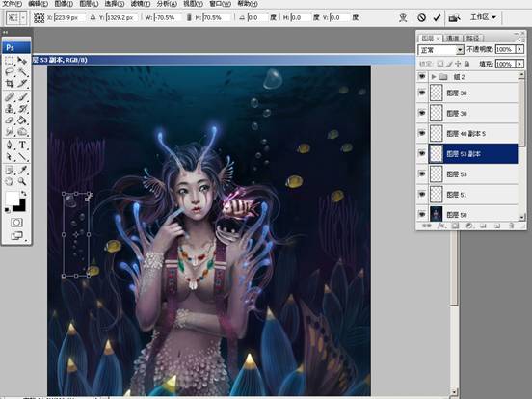This screenshot has width=532, height=399.
Task: Commit the transform with the checkmark
Action: (x=437, y=17)
